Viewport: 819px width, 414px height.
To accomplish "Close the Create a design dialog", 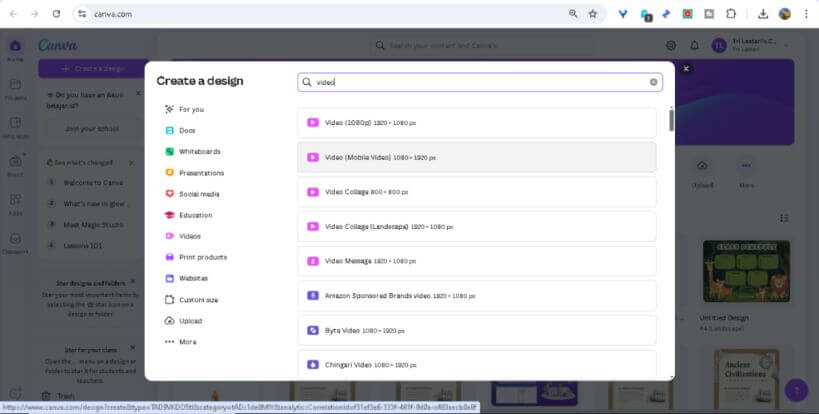I will point(686,68).
